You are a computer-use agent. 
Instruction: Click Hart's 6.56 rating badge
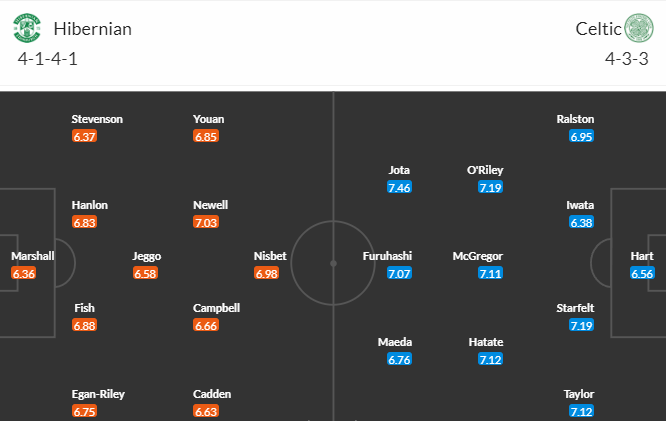point(642,273)
